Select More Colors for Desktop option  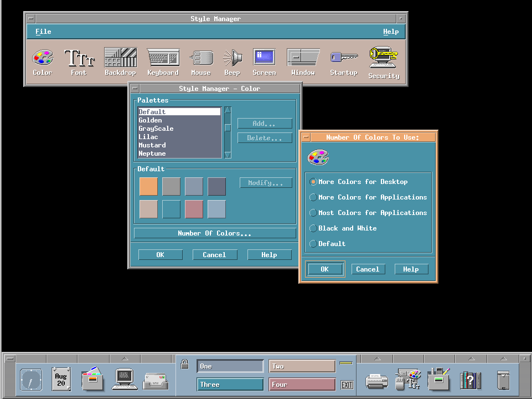359,182
